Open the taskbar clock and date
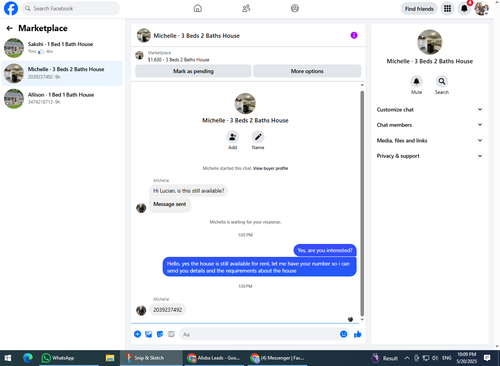Image resolution: width=500 pixels, height=366 pixels. [x=466, y=358]
